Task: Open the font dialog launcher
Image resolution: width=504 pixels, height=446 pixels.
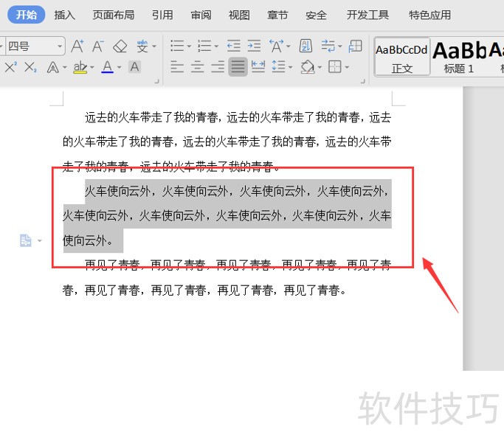Action: pos(157,82)
